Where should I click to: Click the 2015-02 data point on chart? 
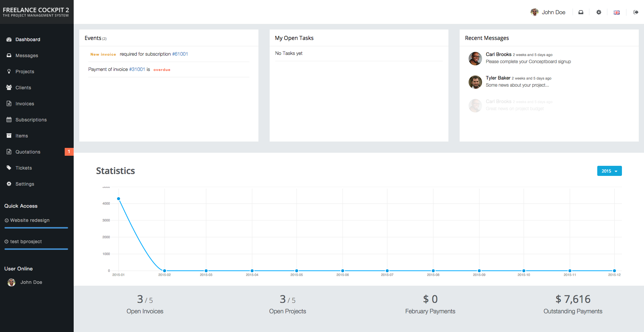[165, 271]
